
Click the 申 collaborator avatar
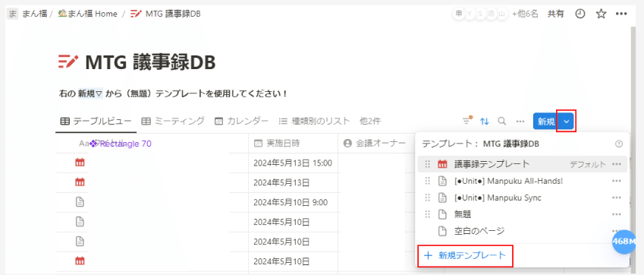pyautogui.click(x=458, y=14)
